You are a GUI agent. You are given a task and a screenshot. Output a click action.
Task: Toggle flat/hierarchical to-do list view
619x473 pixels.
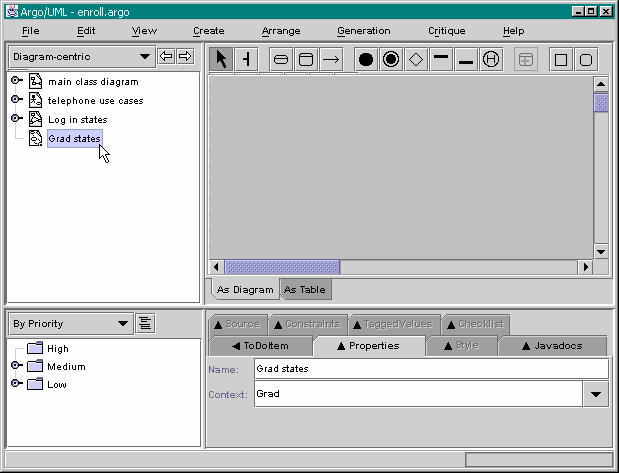click(145, 323)
